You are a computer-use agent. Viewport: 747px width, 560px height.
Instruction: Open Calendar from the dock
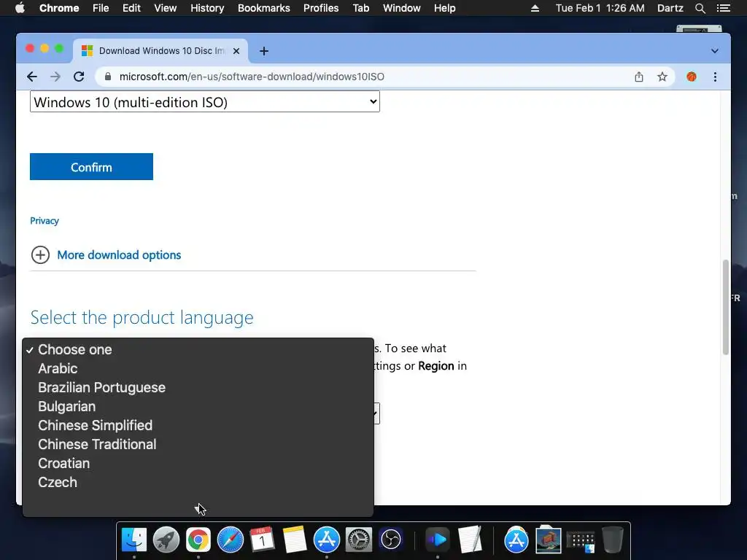coord(262,540)
